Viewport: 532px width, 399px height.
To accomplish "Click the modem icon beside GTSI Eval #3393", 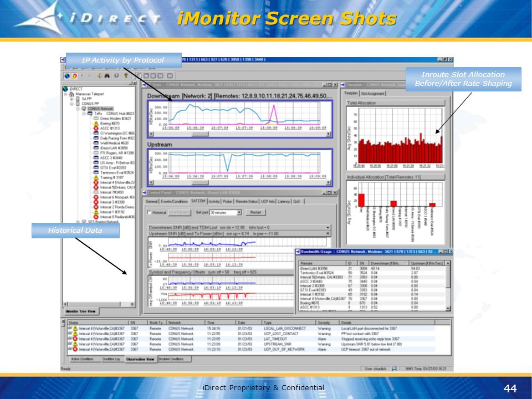I will click(x=96, y=167).
